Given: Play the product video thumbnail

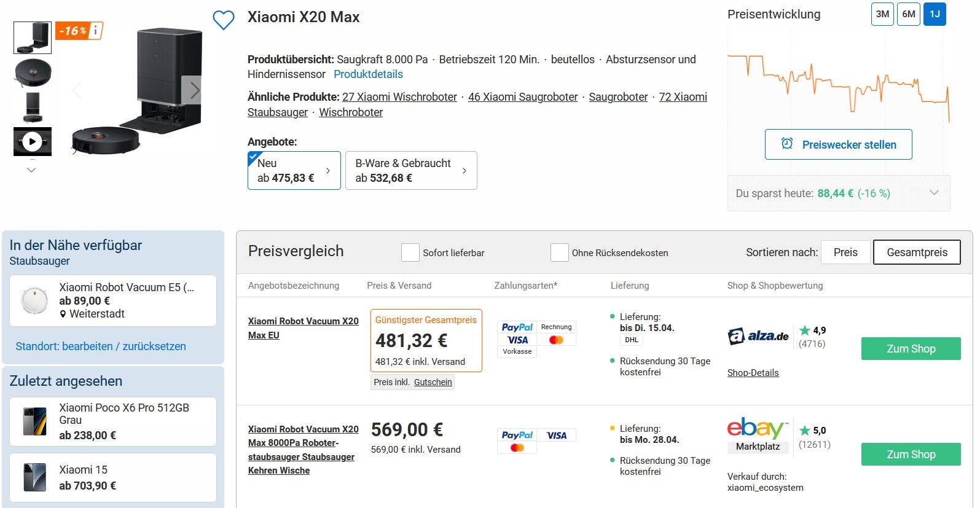Looking at the screenshot, I should (x=33, y=142).
